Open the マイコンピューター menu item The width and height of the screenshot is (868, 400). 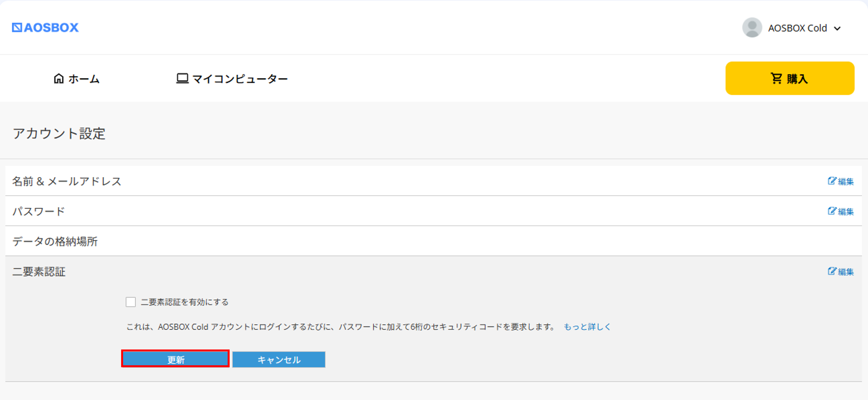pos(239,79)
